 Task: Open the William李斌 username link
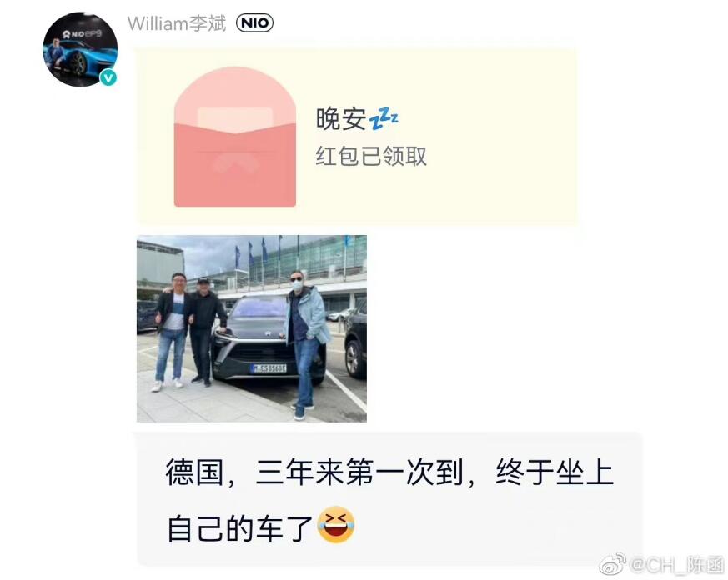click(177, 23)
